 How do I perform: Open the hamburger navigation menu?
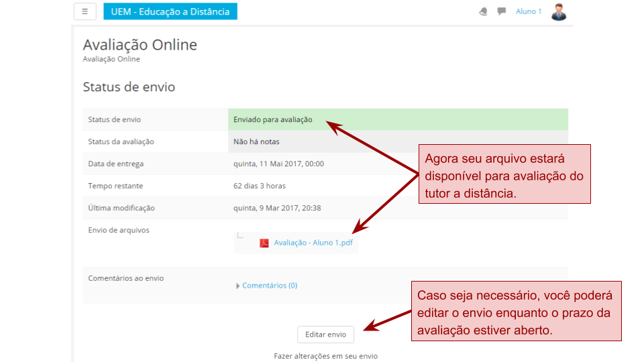[x=85, y=11]
